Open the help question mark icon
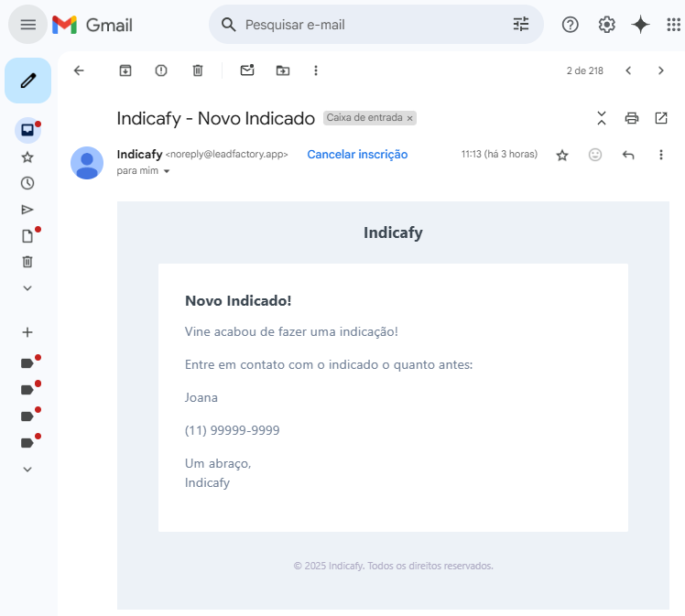Screen dimensions: 685x616 coord(571,25)
